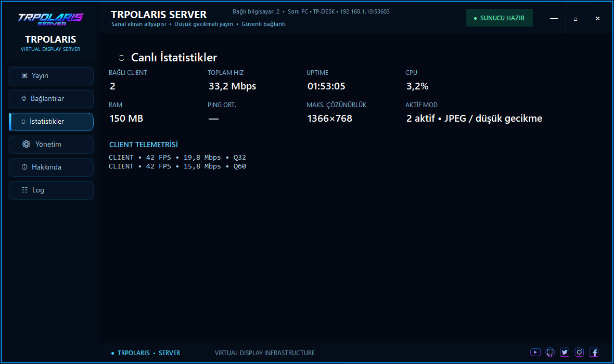Open the Twitter icon in the footer
This screenshot has height=364, width=614.
pos(564,352)
